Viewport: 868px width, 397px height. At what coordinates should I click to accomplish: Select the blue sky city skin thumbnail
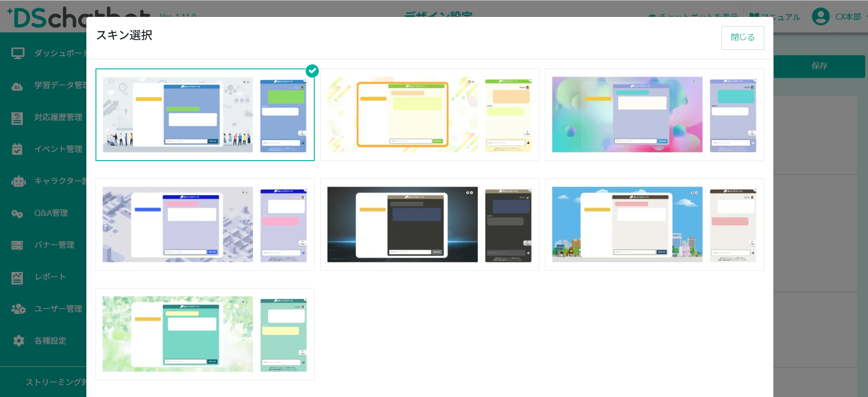click(x=654, y=225)
